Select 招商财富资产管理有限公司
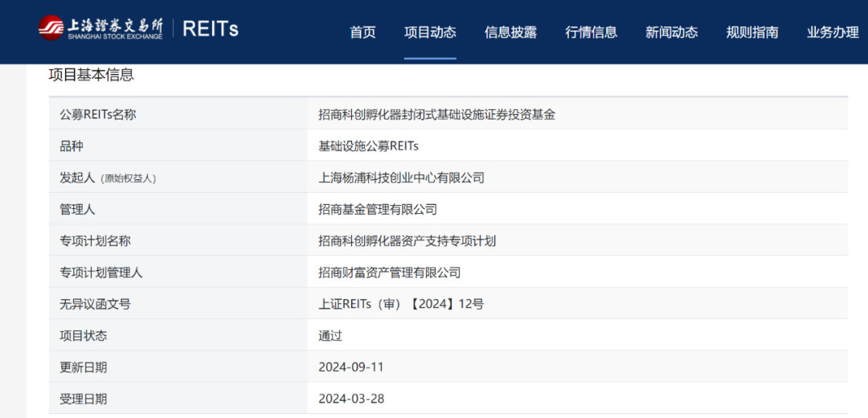868x418 pixels. click(390, 273)
